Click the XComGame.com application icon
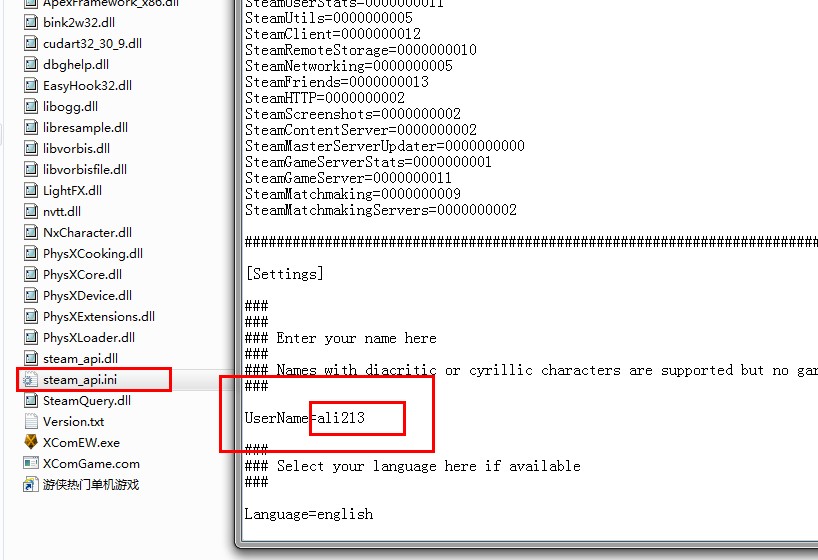The height and width of the screenshot is (560, 818). tap(31, 463)
